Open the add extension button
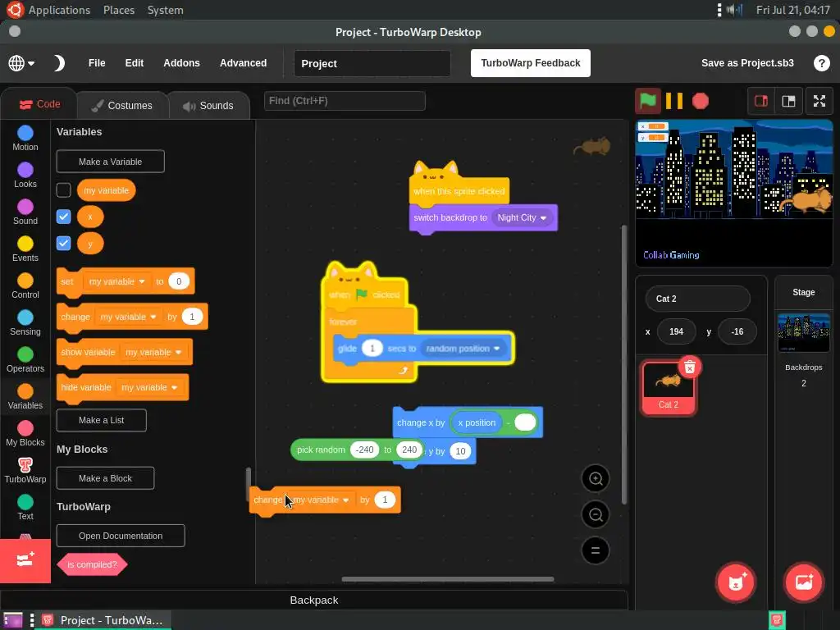This screenshot has width=840, height=630. (25, 560)
